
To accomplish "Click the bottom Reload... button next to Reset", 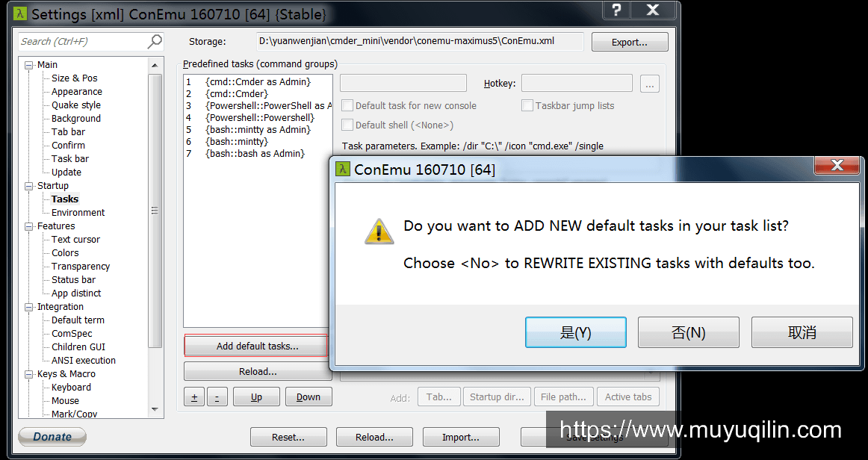I will [374, 437].
